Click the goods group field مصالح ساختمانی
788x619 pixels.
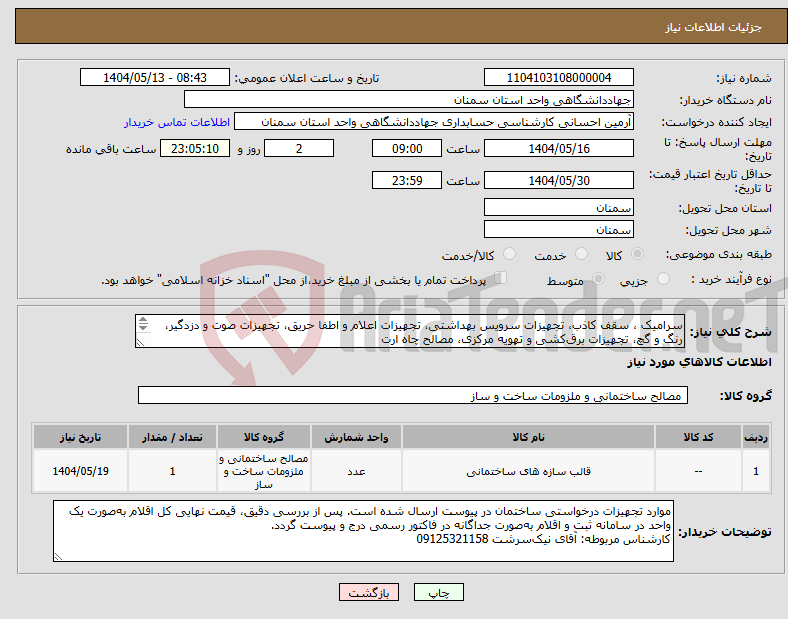(413, 395)
